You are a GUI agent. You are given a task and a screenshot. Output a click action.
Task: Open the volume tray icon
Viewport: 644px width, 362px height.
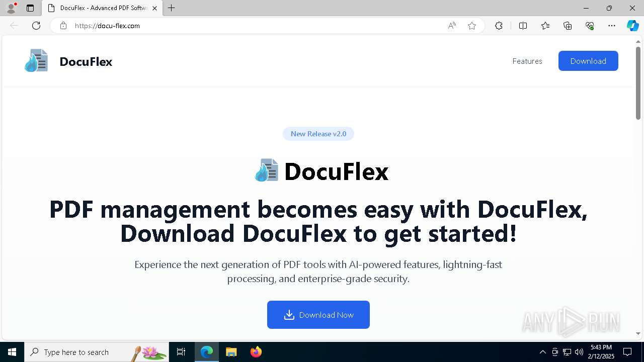coord(579,352)
